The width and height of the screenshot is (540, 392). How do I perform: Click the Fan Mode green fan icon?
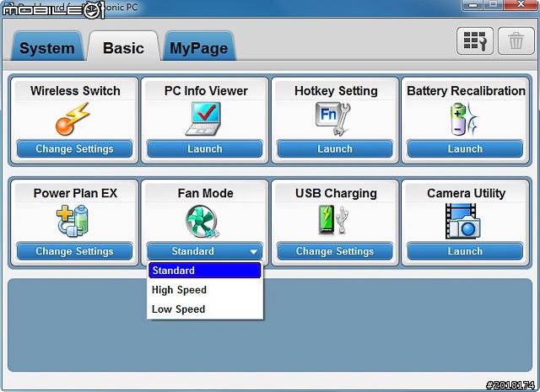pyautogui.click(x=202, y=222)
